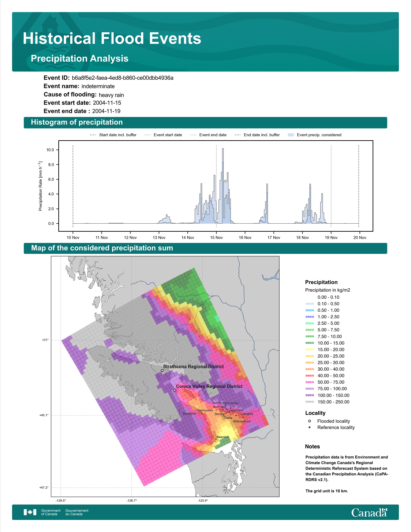Viewport: 411px width, 532px height.
Task: Select the Comox Valley Regional District flooded marker
Action: (175, 390)
